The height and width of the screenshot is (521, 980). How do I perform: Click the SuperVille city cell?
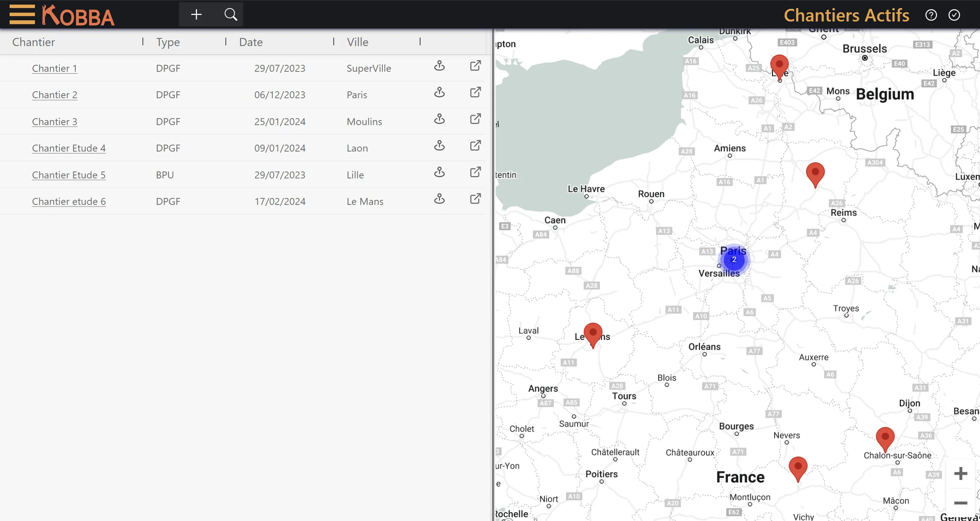(369, 68)
